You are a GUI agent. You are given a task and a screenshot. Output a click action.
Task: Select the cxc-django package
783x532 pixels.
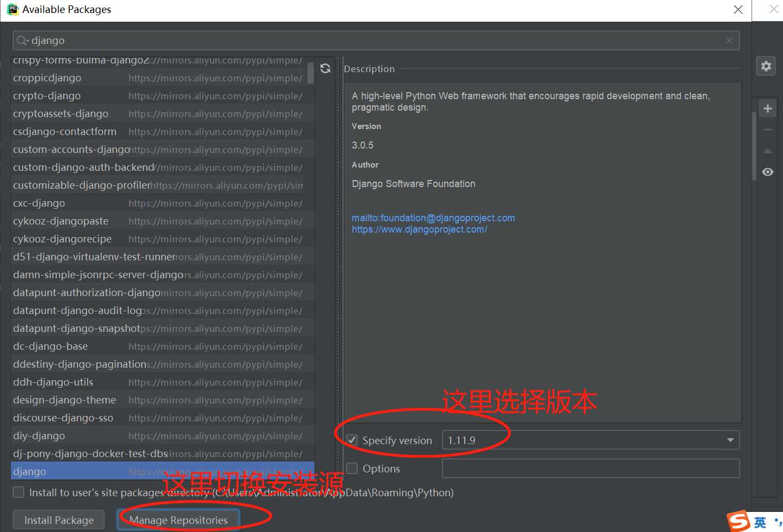[163, 203]
